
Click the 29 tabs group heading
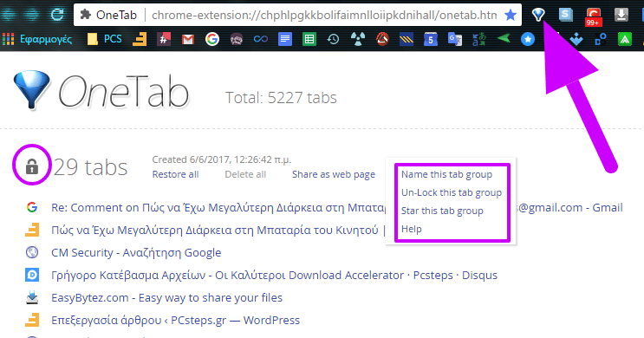[x=90, y=167]
